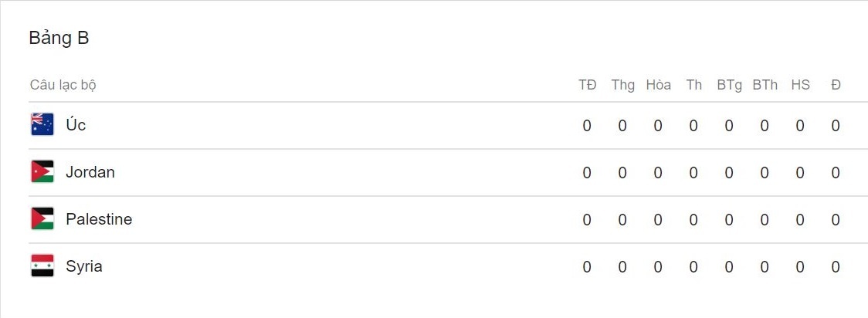This screenshot has height=318, width=868.
Task: Click the Đ points column header
Action: [836, 85]
